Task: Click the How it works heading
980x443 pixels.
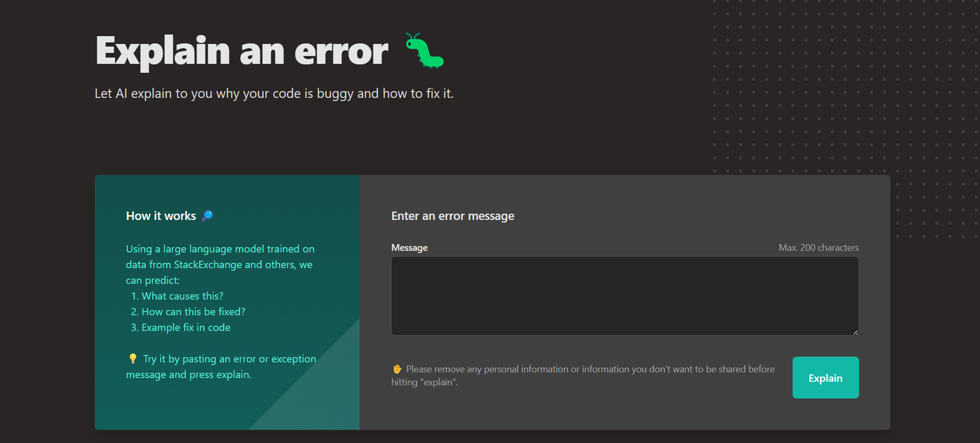Action: [x=160, y=216]
